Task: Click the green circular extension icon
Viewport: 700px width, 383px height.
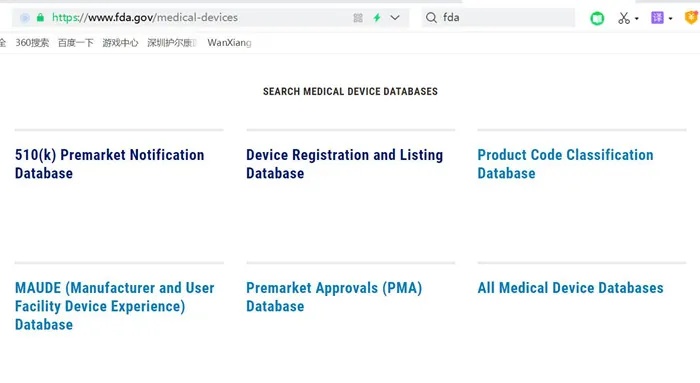Action: pos(597,18)
